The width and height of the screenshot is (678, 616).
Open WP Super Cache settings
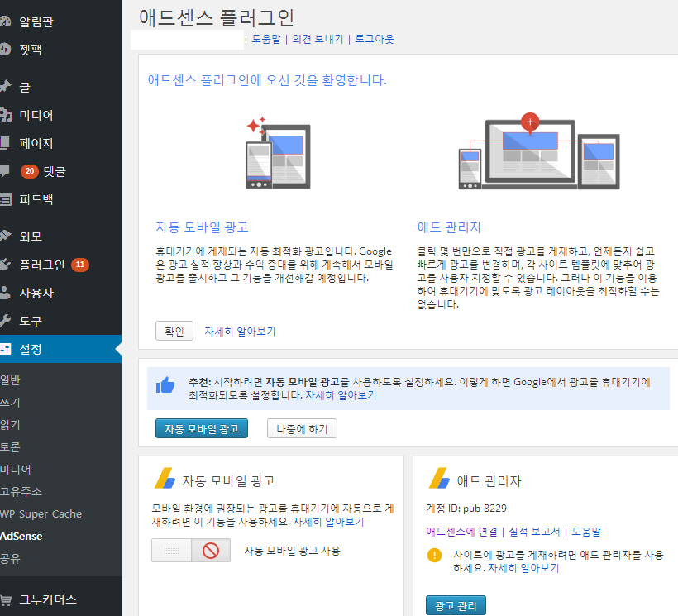pos(41,514)
